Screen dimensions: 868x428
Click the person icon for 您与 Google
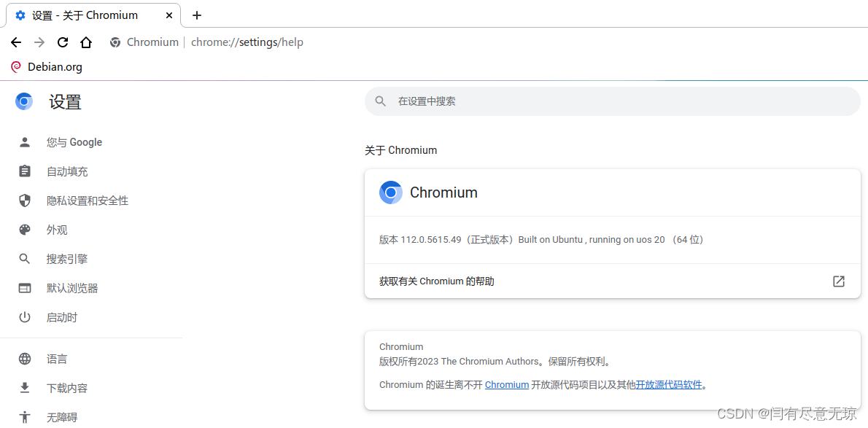[24, 142]
